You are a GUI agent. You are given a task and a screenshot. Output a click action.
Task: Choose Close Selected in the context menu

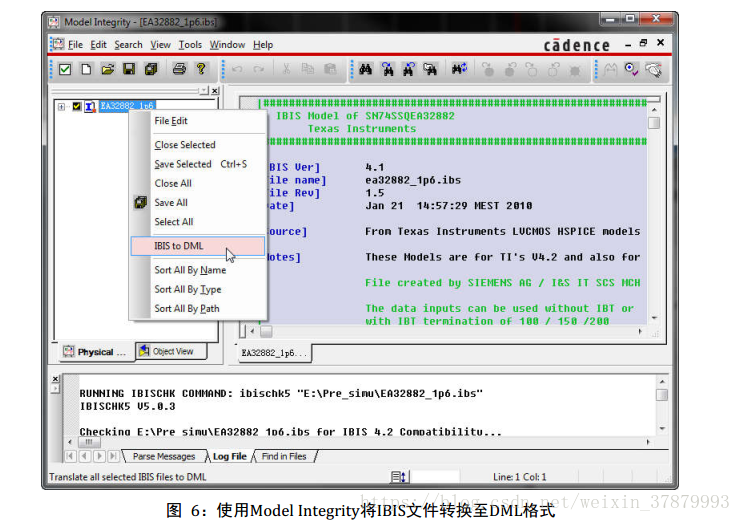tap(198, 145)
